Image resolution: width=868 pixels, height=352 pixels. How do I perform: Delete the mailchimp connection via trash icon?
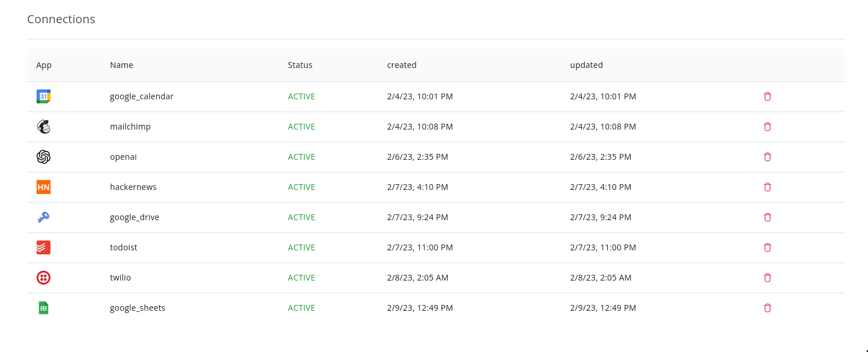click(768, 127)
